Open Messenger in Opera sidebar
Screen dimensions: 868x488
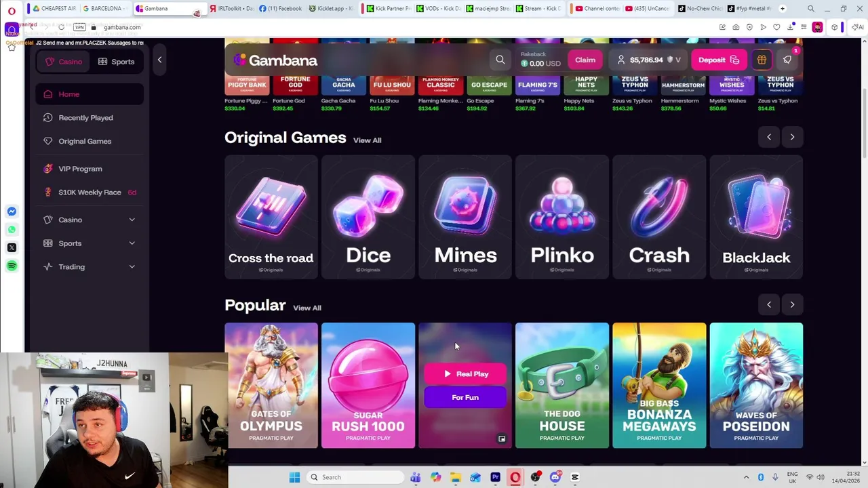(12, 211)
